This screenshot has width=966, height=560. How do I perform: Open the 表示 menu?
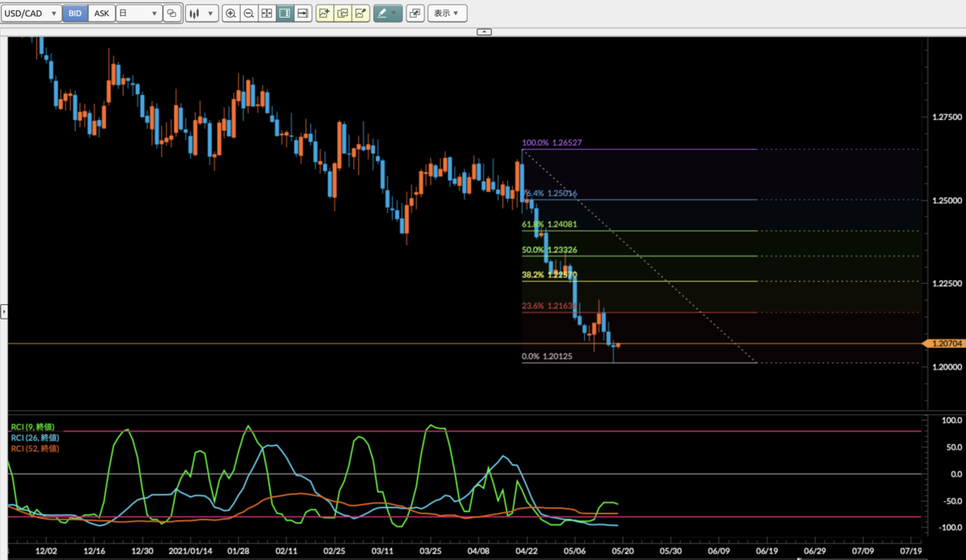click(x=447, y=14)
